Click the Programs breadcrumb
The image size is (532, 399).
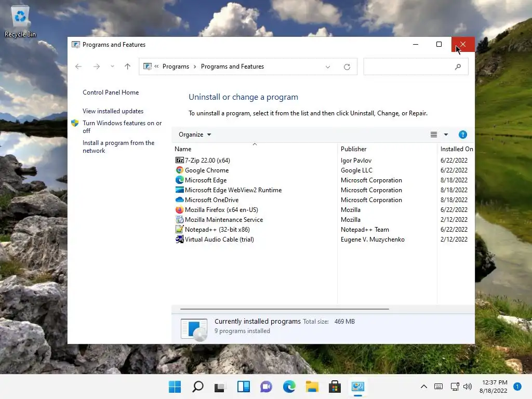point(176,66)
